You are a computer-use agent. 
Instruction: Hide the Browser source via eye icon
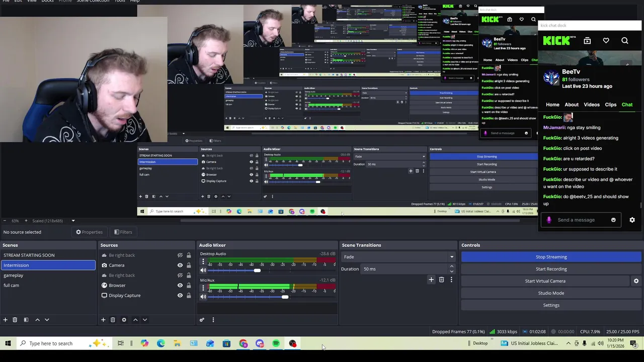click(180, 286)
